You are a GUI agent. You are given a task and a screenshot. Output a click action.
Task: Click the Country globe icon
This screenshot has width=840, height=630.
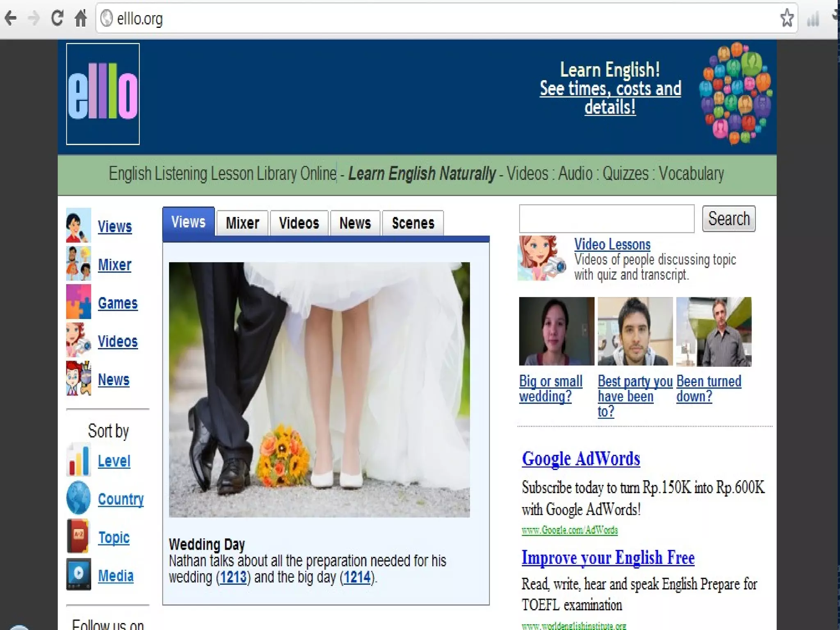78,498
